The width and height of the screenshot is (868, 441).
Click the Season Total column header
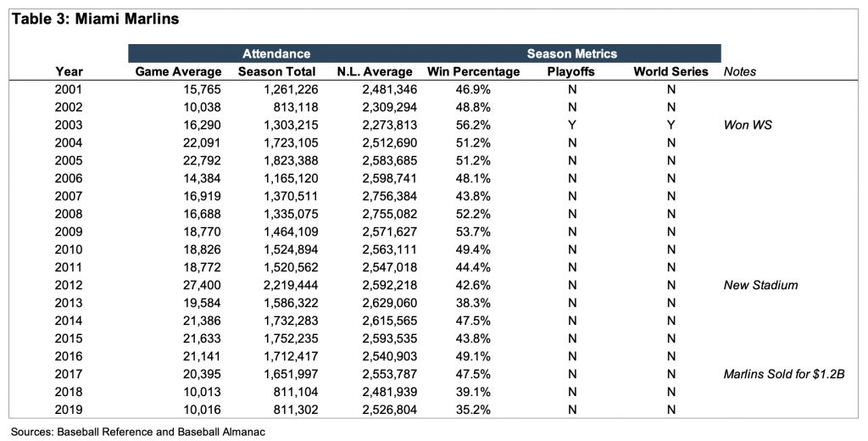click(276, 72)
